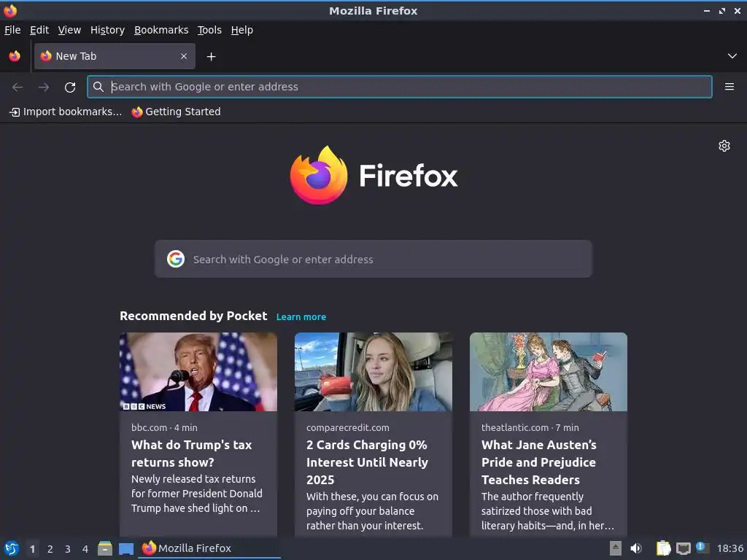This screenshot has width=747, height=560.
Task: Click update notifier tray icon
Action: pyautogui.click(x=703, y=548)
